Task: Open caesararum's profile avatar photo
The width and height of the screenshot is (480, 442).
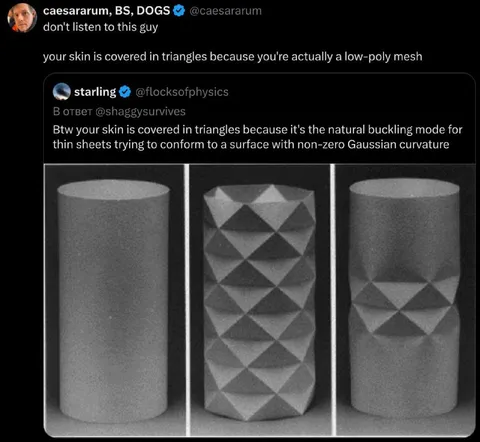Action: tap(22, 18)
